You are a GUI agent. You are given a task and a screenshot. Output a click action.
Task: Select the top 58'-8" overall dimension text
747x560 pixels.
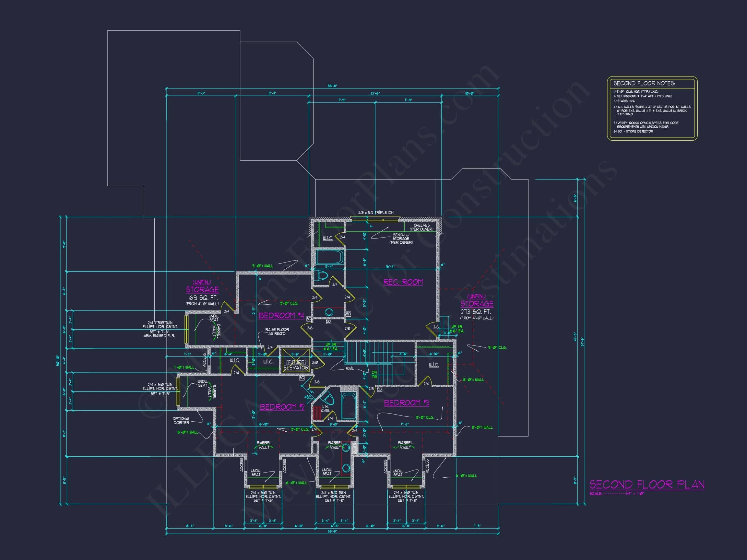tap(332, 86)
